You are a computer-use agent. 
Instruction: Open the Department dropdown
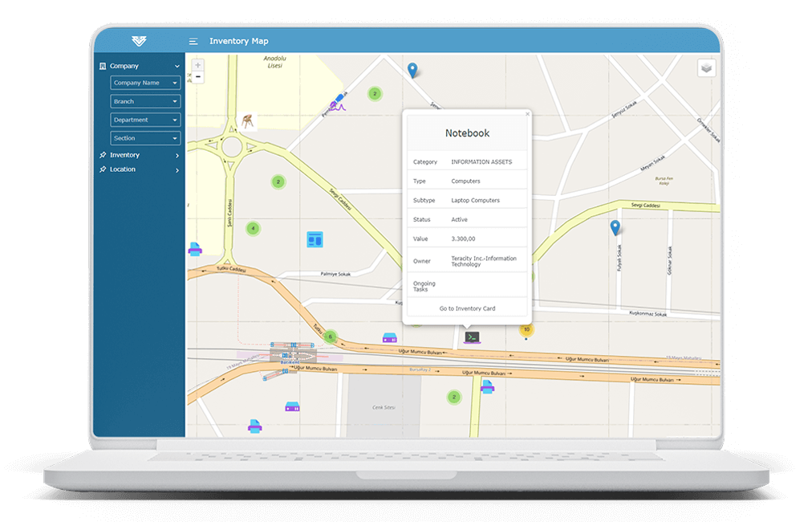tap(145, 120)
